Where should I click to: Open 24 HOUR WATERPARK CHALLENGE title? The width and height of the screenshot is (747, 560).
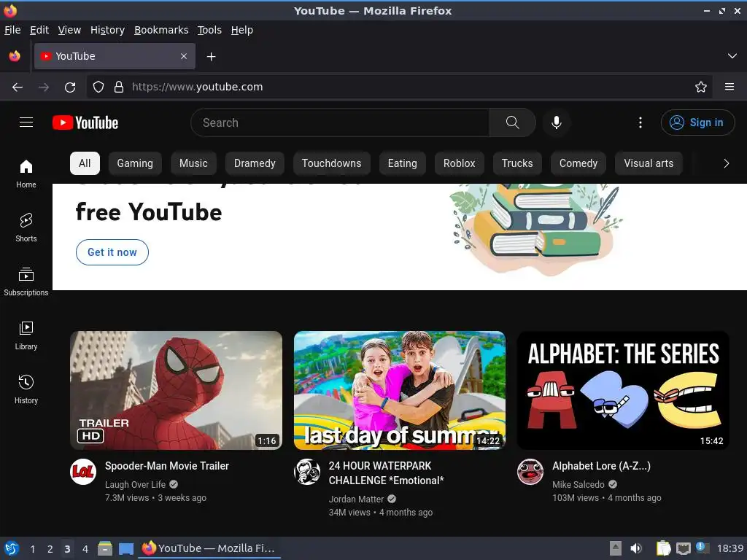click(386, 472)
